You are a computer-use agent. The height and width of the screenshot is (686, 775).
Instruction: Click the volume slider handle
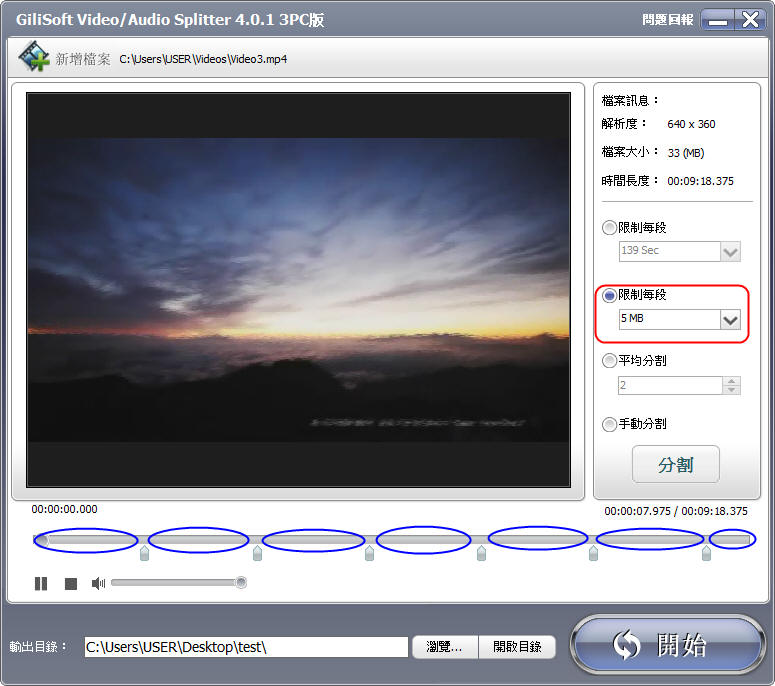240,583
